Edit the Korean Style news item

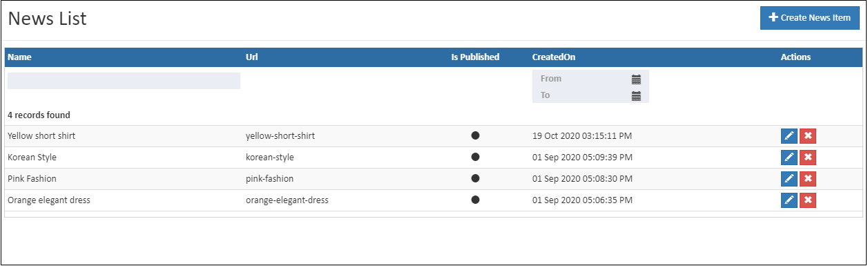pyautogui.click(x=789, y=158)
